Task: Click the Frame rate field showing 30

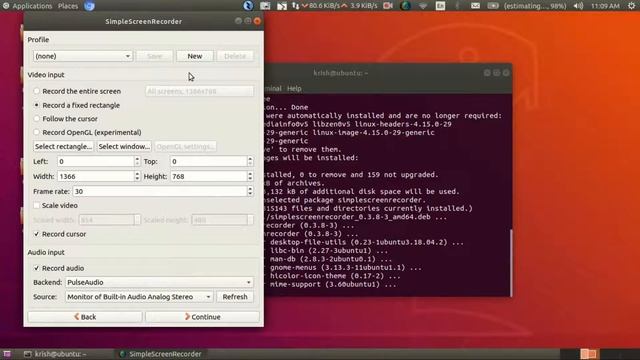Action: [x=160, y=191]
